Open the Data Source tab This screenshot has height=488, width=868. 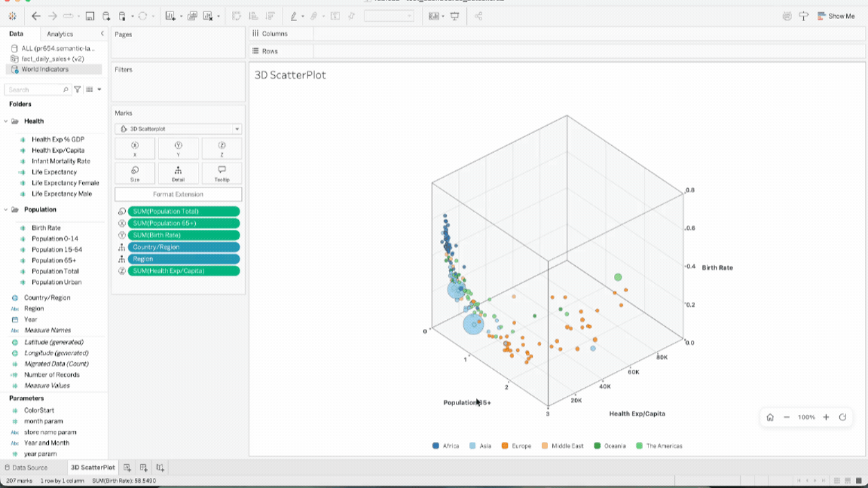point(26,468)
